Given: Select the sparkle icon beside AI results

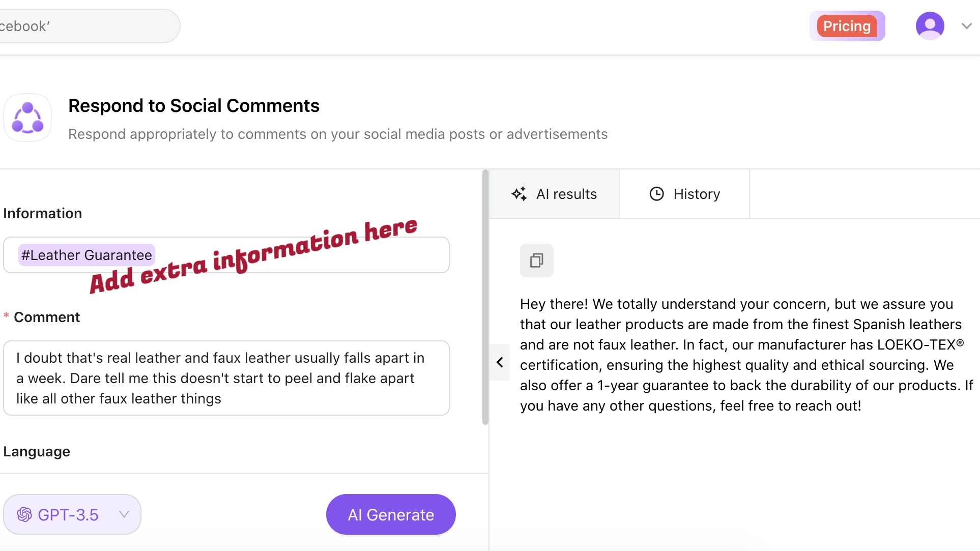Looking at the screenshot, I should click(519, 194).
